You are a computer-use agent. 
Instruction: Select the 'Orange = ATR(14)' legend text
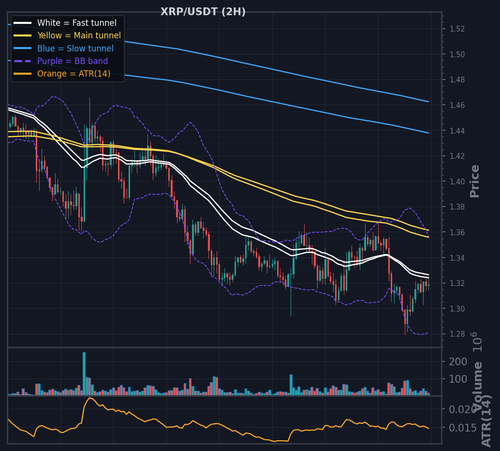(x=74, y=74)
